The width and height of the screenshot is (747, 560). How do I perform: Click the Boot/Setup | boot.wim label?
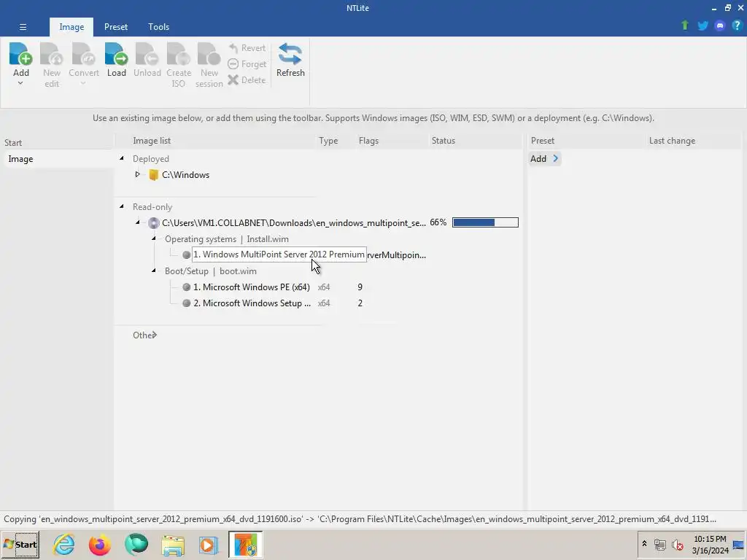(211, 271)
